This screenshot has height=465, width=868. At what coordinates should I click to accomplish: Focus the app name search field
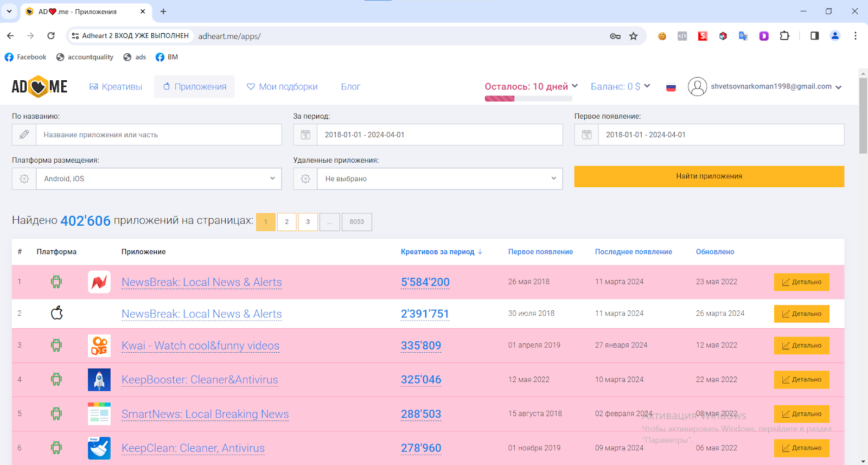pos(158,135)
